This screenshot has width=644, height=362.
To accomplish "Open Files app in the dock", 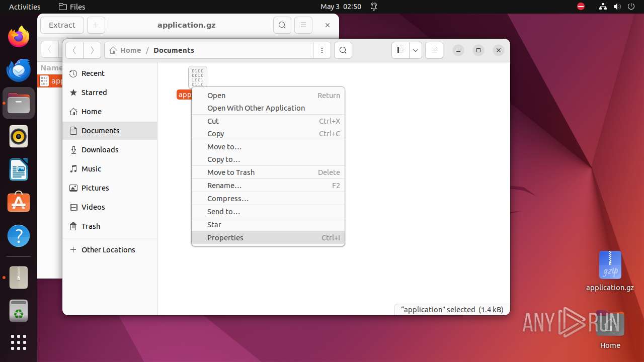I will point(19,103).
